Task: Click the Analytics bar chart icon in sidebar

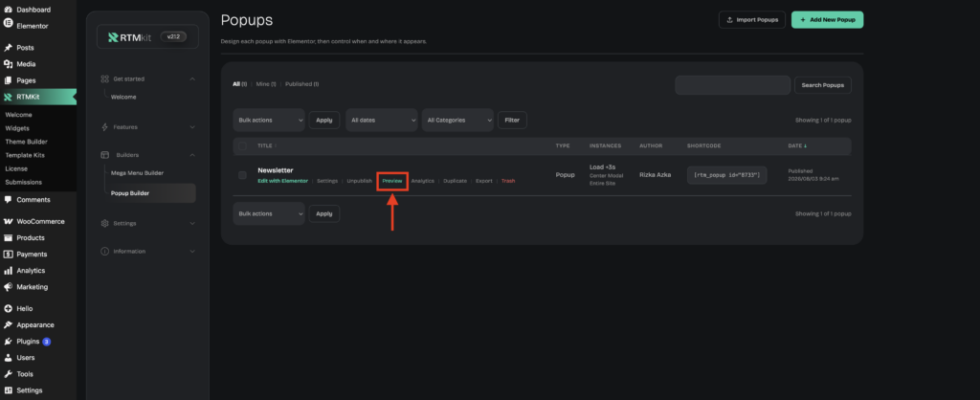Action: coord(8,271)
